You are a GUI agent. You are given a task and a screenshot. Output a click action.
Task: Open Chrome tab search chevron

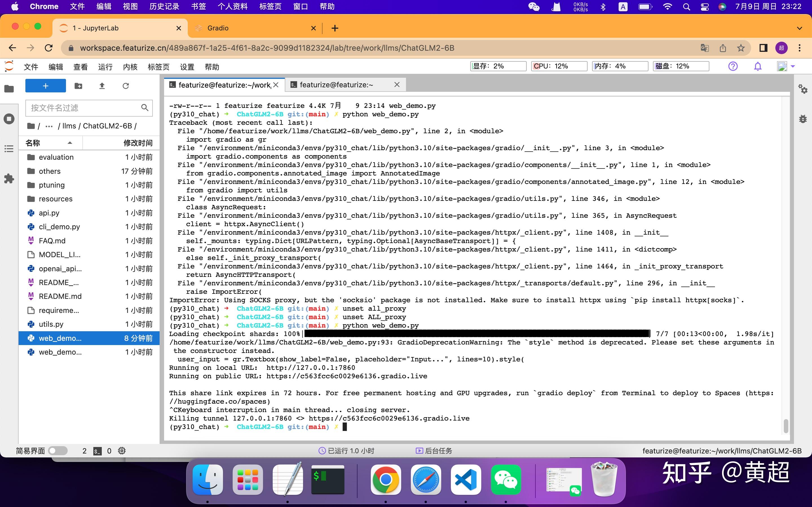click(799, 28)
